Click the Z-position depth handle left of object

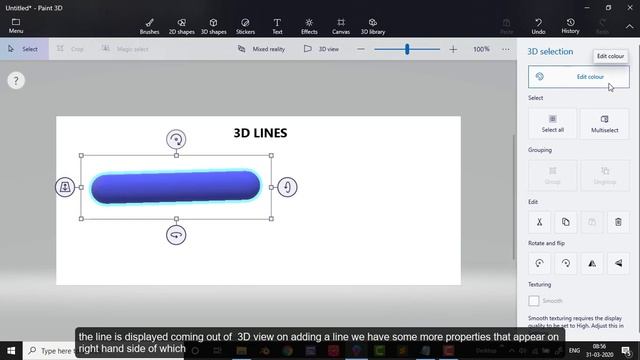click(65, 187)
